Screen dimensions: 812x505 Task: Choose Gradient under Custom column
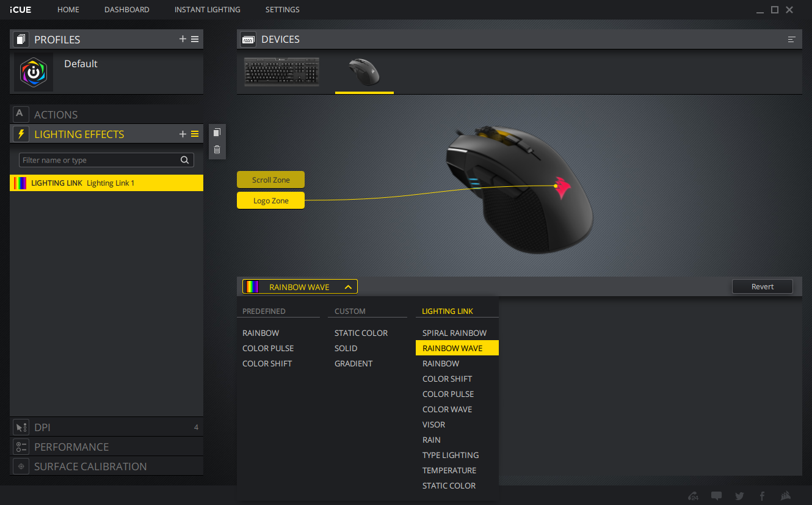pos(353,363)
